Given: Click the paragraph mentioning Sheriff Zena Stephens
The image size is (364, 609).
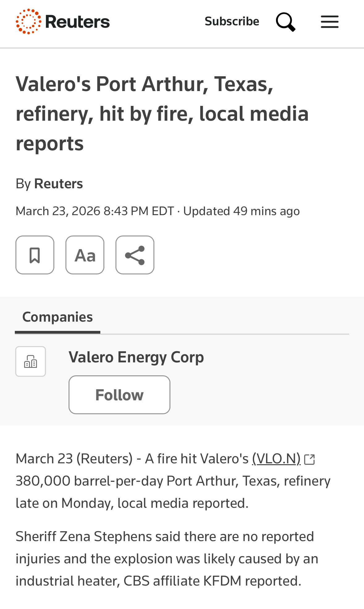Looking at the screenshot, I should tap(167, 559).
